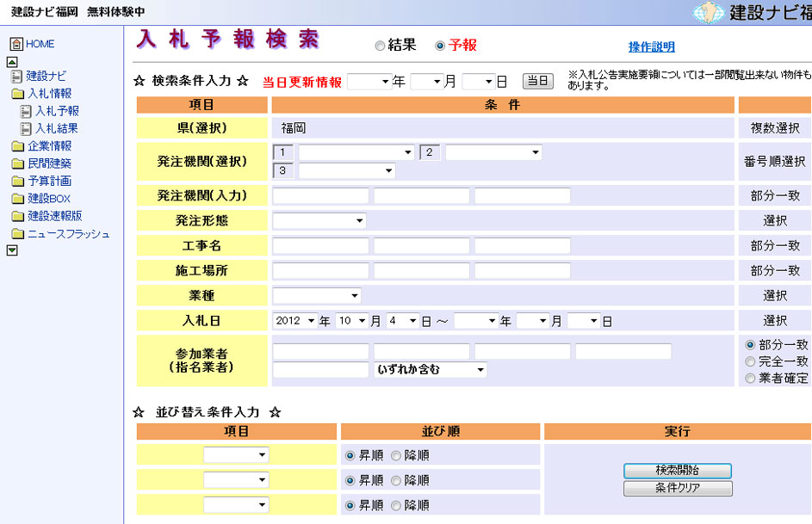Click the HOME house icon in the sidebar

tap(16, 44)
